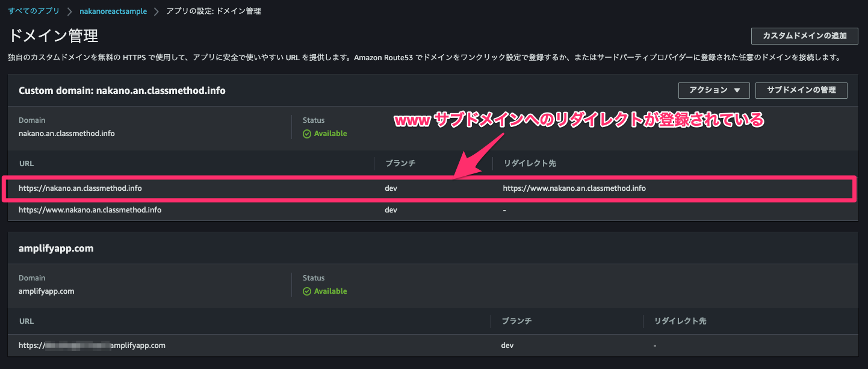Click the Available status text for custom domain

[x=330, y=134]
